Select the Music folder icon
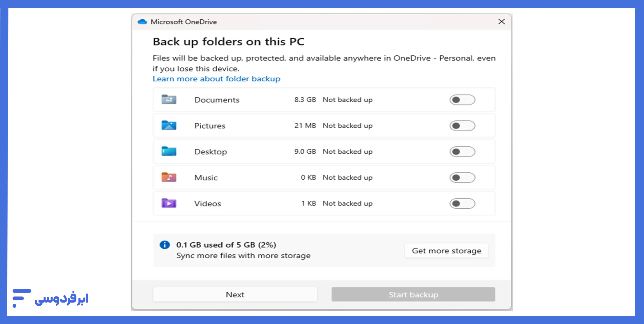This screenshot has width=644, height=324. pos(169,177)
